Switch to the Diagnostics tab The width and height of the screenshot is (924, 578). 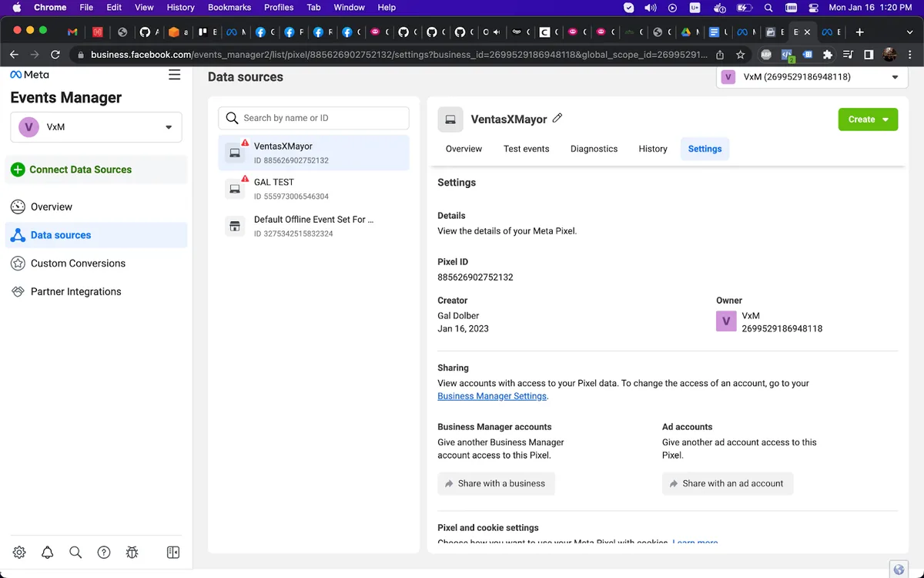click(x=594, y=149)
